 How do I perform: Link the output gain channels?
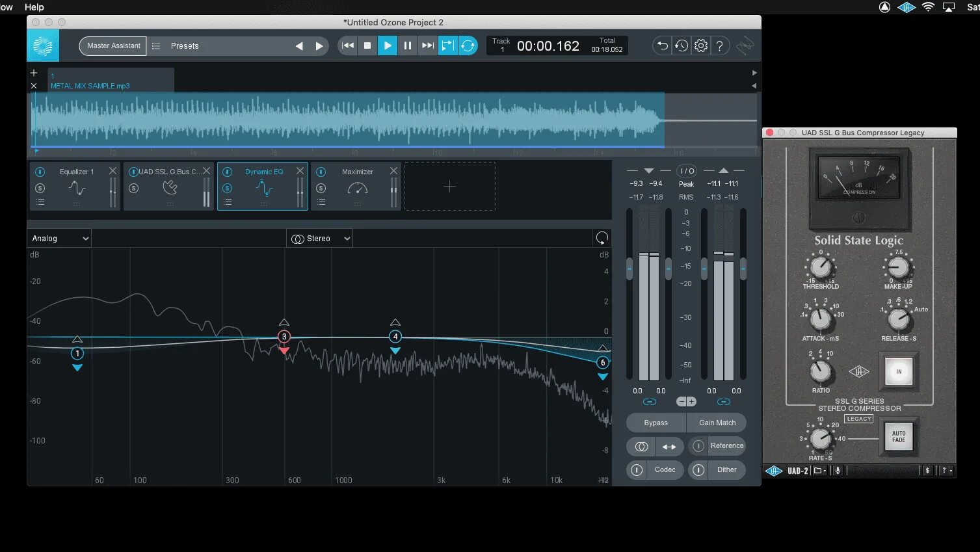(x=724, y=402)
